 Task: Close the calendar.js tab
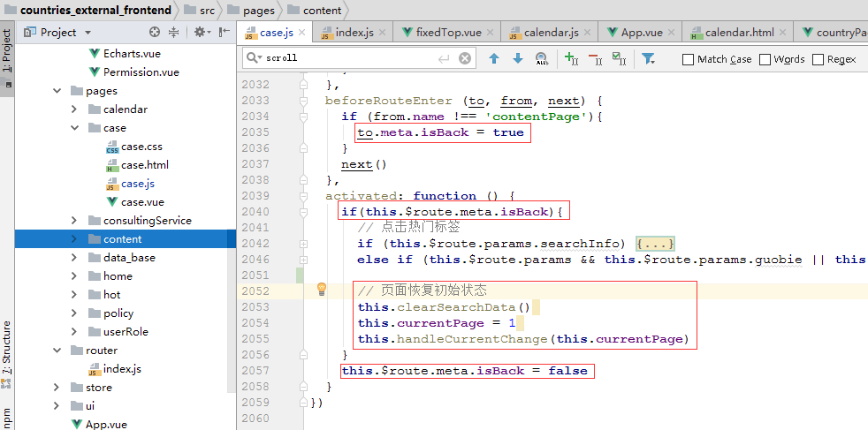(587, 33)
